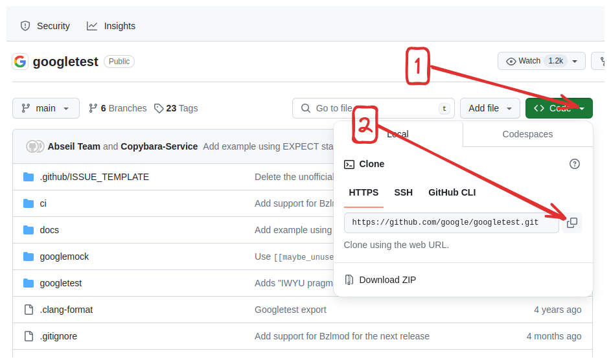Open the 23 Tags link
The height and width of the screenshot is (364, 611).
coord(176,108)
